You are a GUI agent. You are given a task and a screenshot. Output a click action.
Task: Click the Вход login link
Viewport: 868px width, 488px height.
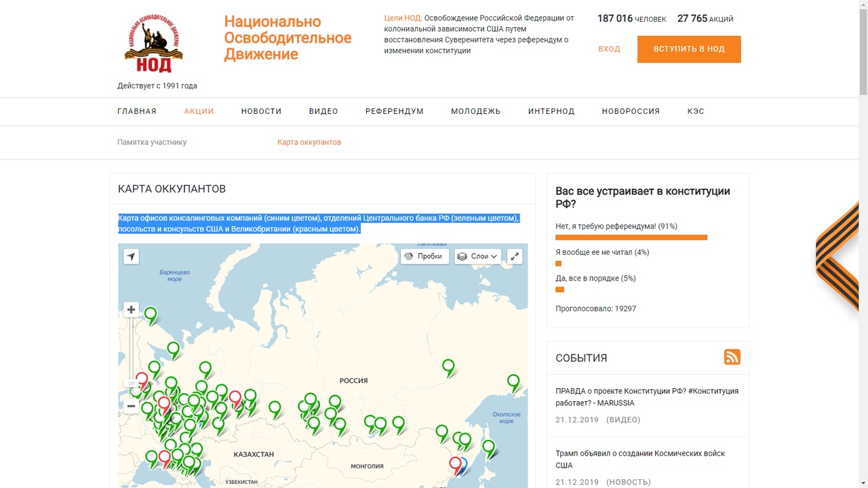pyautogui.click(x=609, y=49)
